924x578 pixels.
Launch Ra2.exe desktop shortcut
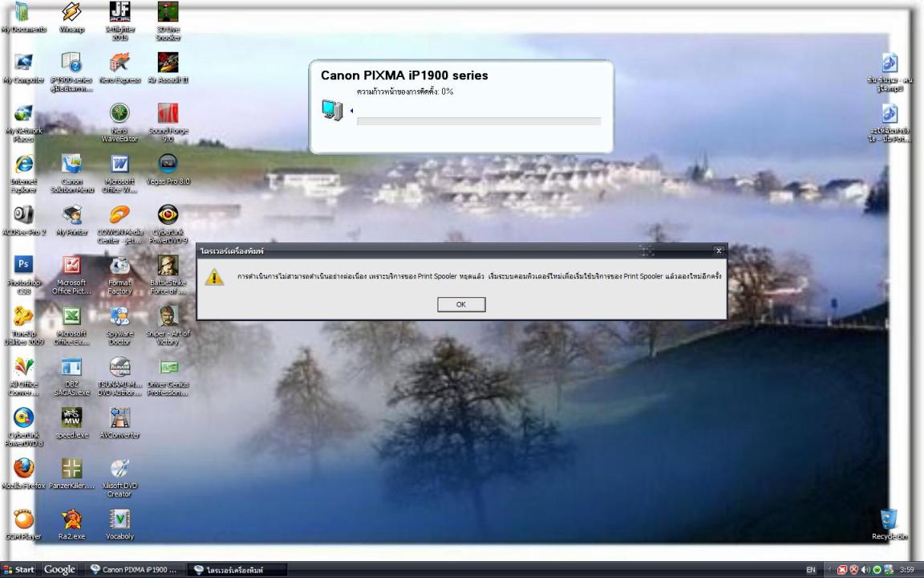tap(71, 525)
